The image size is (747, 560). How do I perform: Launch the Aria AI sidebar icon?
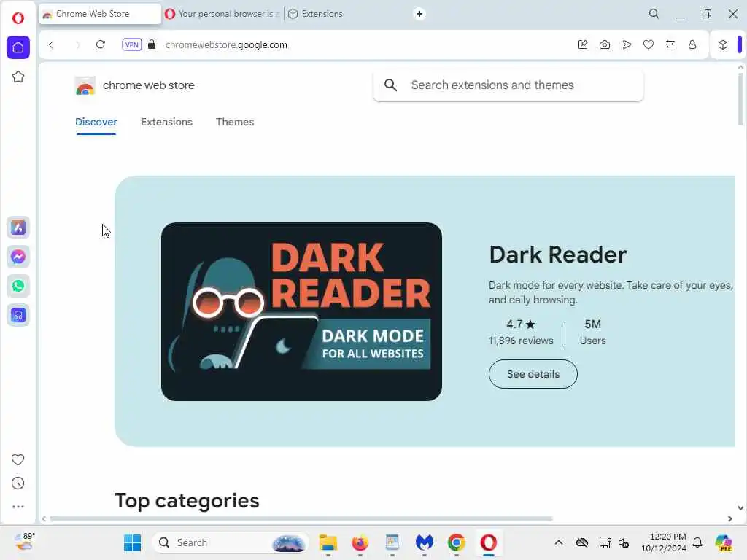pyautogui.click(x=18, y=227)
